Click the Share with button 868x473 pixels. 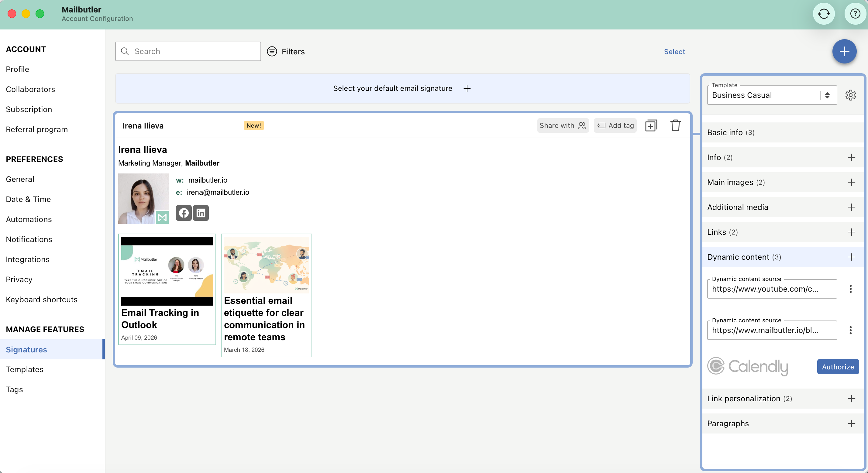point(563,125)
